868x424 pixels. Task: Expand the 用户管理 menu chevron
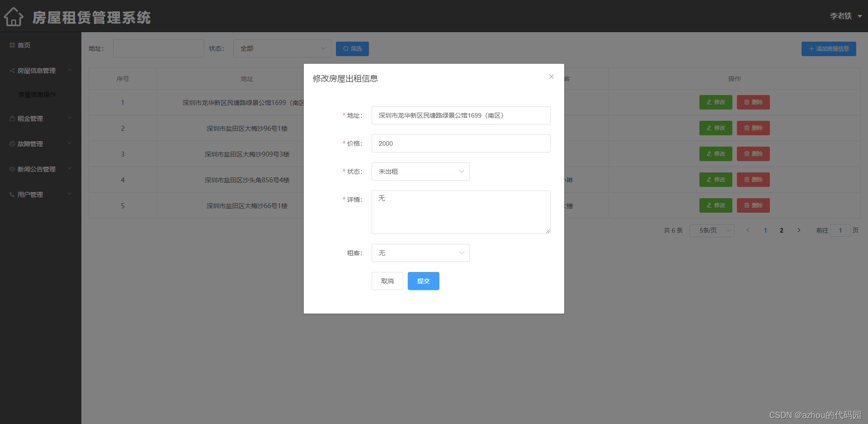pyautogui.click(x=70, y=194)
